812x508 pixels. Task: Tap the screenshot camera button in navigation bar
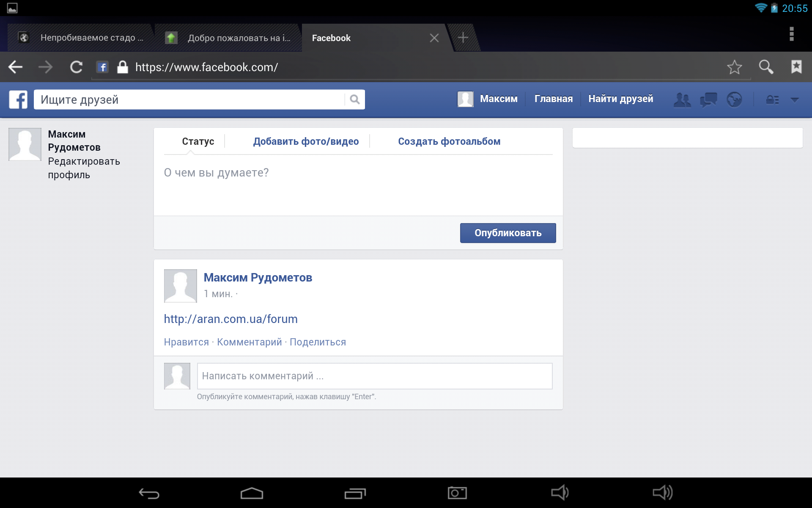[x=457, y=493]
